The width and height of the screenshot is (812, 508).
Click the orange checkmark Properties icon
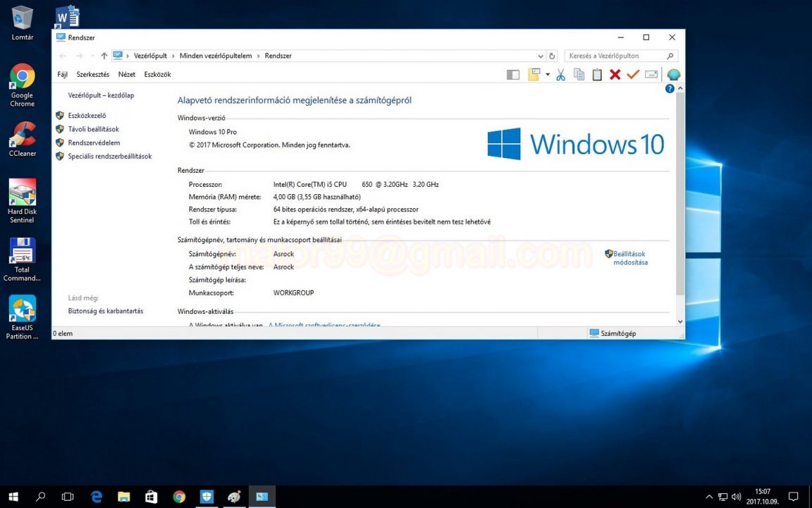[633, 75]
